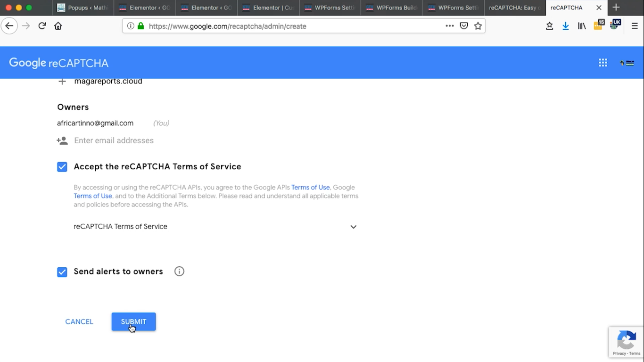Click the browser forward arrow

[x=26, y=26]
